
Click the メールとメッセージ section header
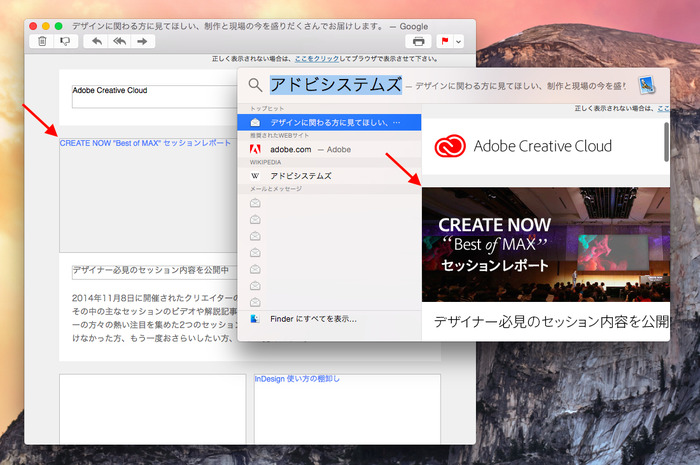tap(276, 189)
